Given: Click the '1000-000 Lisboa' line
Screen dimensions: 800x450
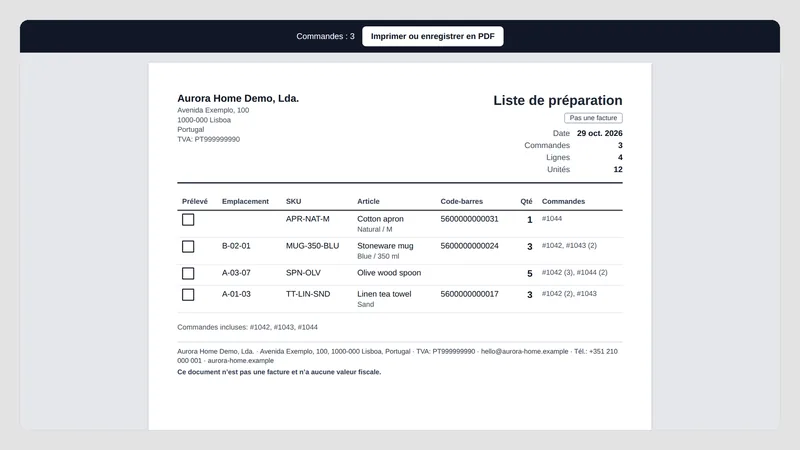Looking at the screenshot, I should tap(204, 120).
